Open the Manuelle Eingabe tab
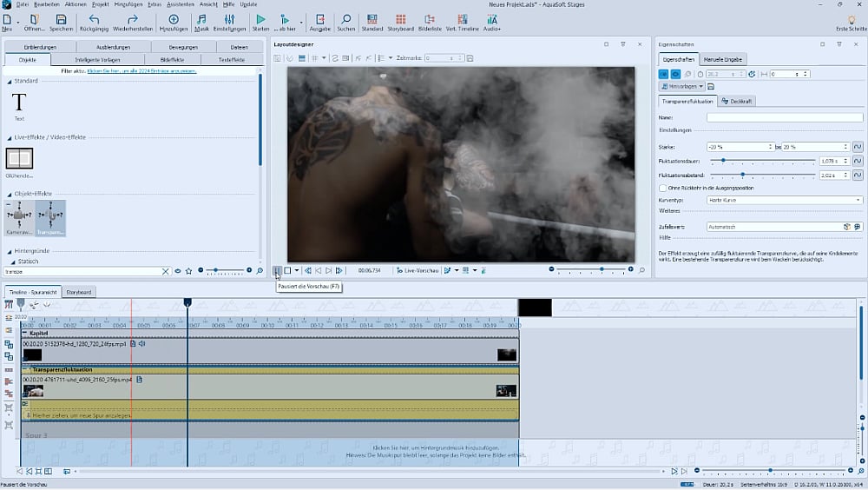 tap(722, 59)
